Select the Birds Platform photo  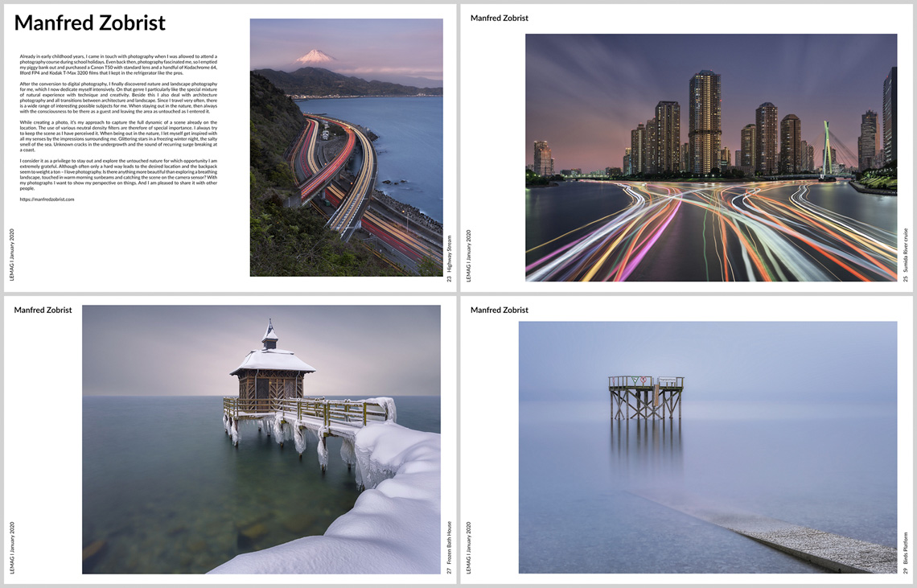coord(708,447)
